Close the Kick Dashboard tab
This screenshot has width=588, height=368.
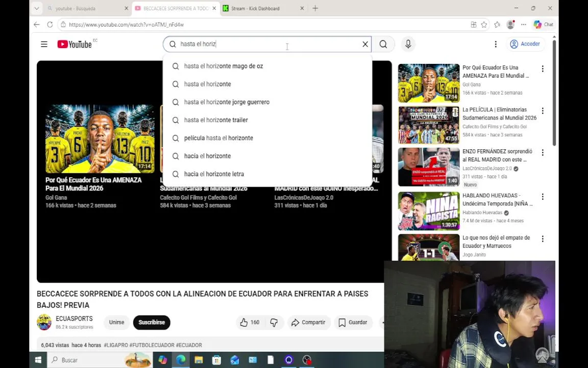302,8
